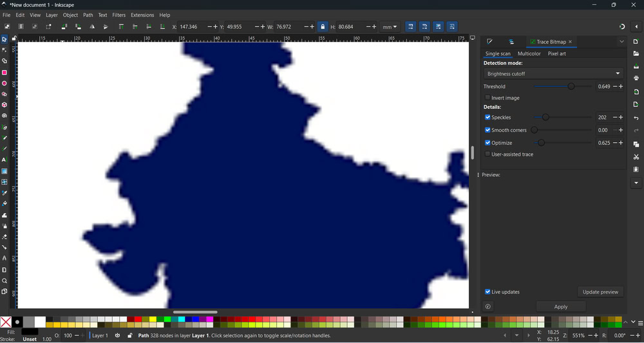This screenshot has height=343, width=644.
Task: Click Flip horizontally icon
Action: [x=92, y=26]
